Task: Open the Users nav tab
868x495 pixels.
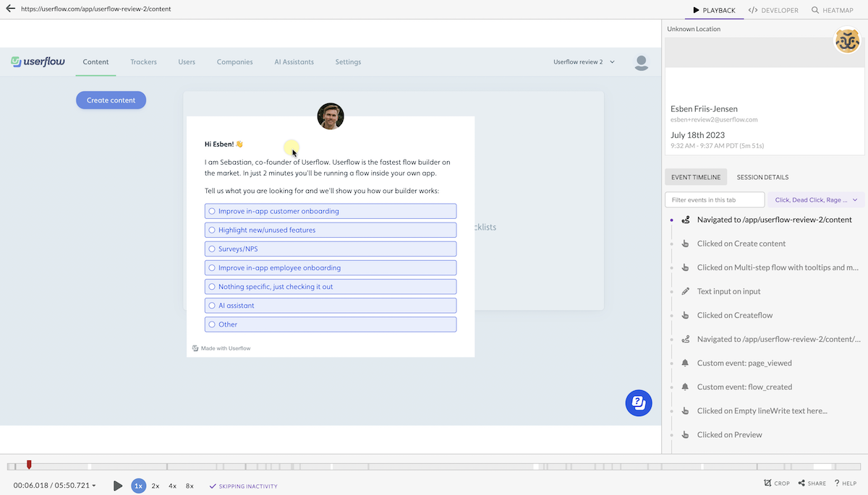Action: tap(187, 62)
